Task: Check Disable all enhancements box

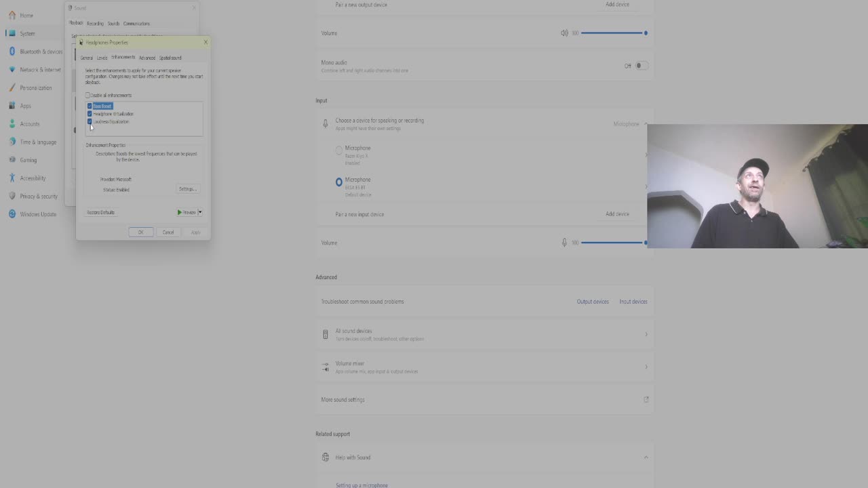Action: tap(87, 96)
